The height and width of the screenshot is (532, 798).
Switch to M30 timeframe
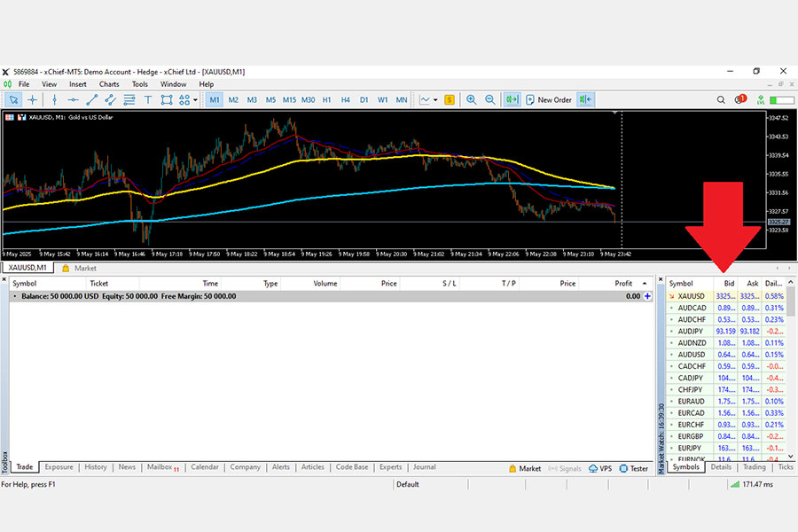pos(308,100)
